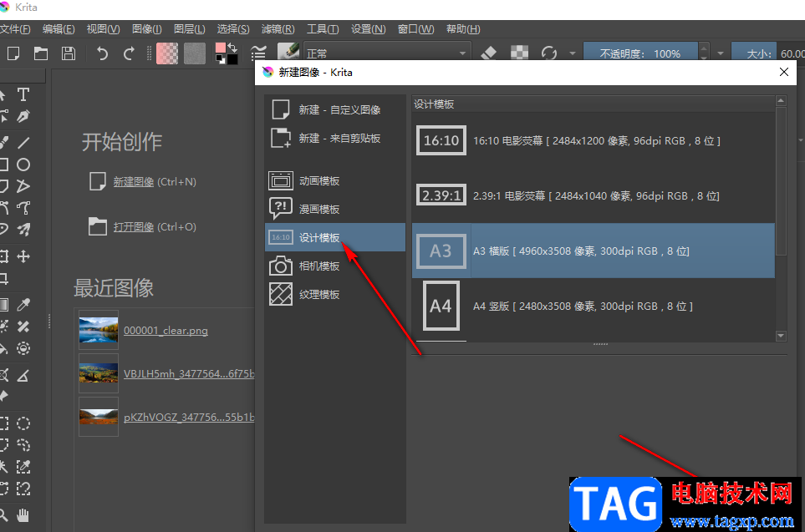Select the Freehand Selection tool

click(x=23, y=445)
